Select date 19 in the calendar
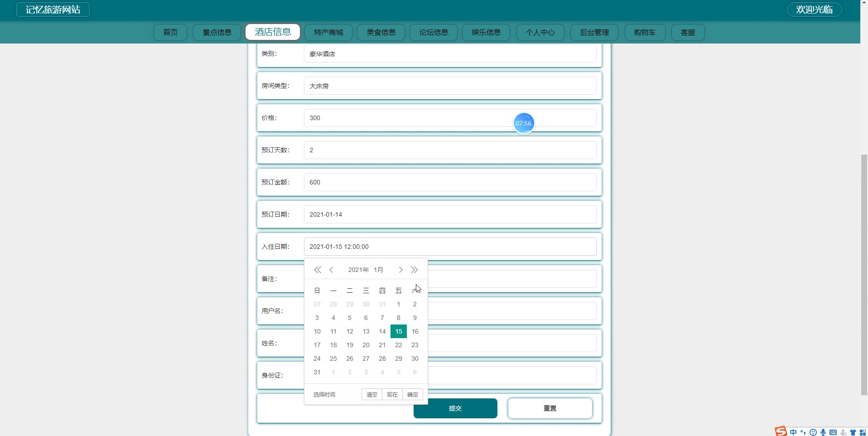 [350, 345]
